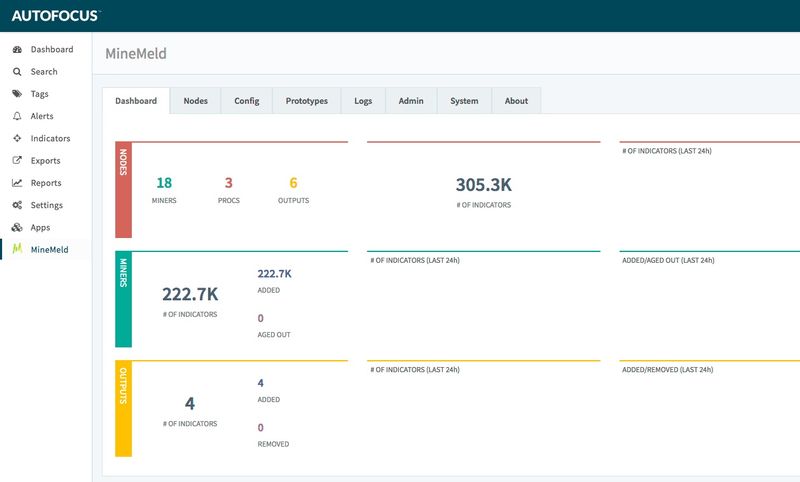Select the Admin tab
800x482 pixels.
coord(410,101)
